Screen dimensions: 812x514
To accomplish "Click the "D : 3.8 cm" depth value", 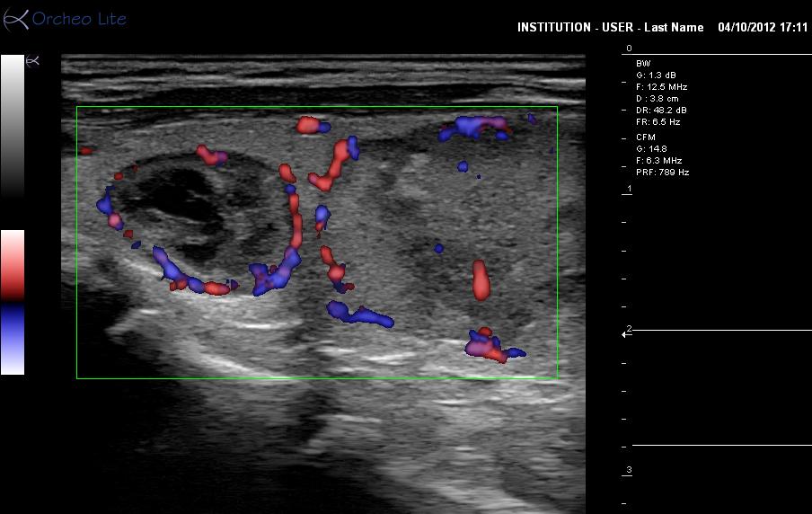I will pyautogui.click(x=658, y=99).
